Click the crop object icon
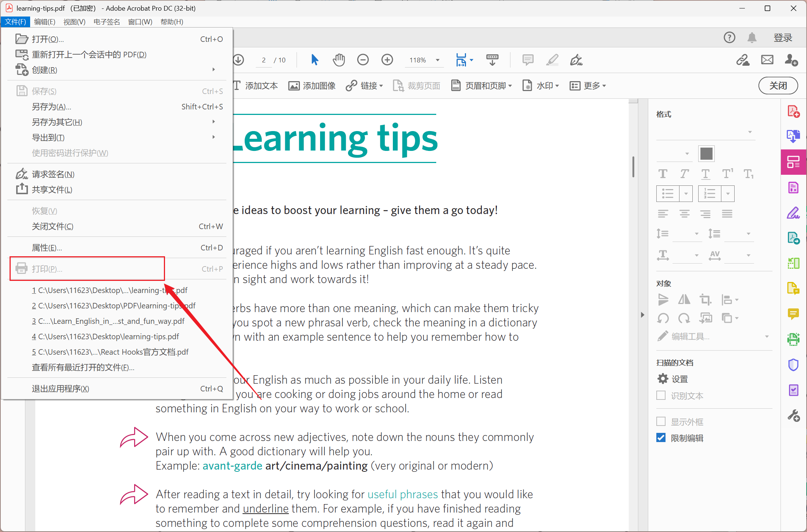This screenshot has width=807, height=532. 705,300
